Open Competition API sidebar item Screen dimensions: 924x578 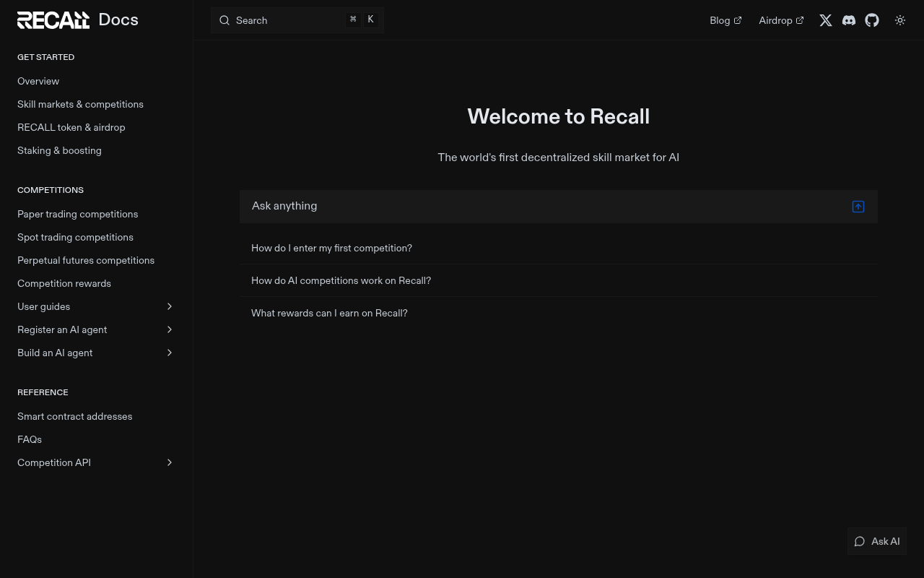point(54,462)
